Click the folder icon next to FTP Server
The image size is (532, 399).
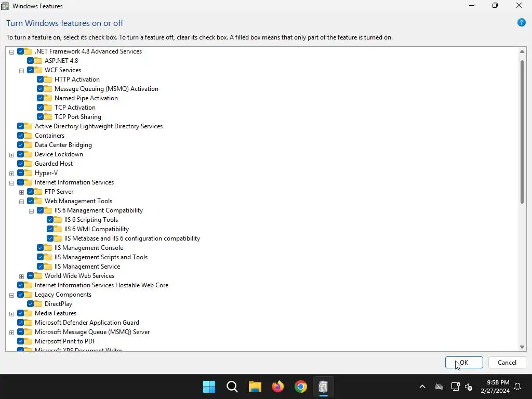38,191
